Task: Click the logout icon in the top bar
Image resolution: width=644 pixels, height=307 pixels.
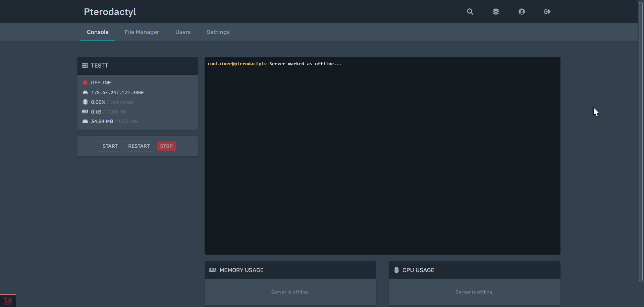Action: [x=547, y=11]
